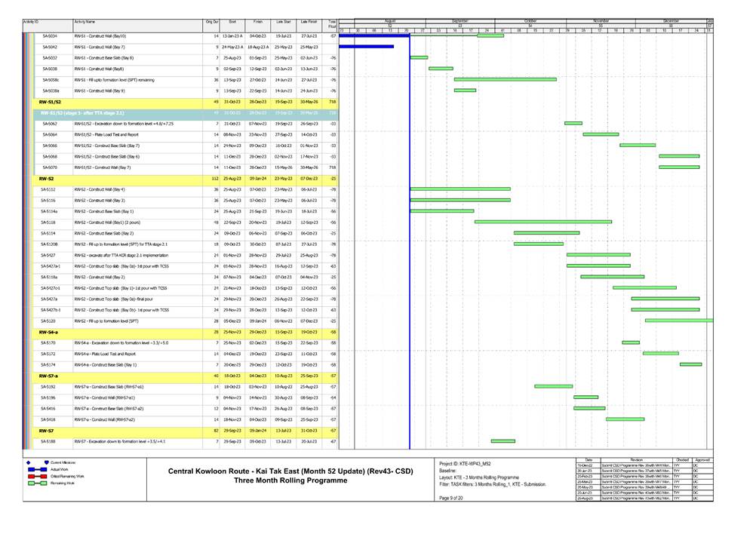Click the 25-Aug-23 entry in revision table
The width and height of the screenshot is (756, 534).
coord(585,499)
